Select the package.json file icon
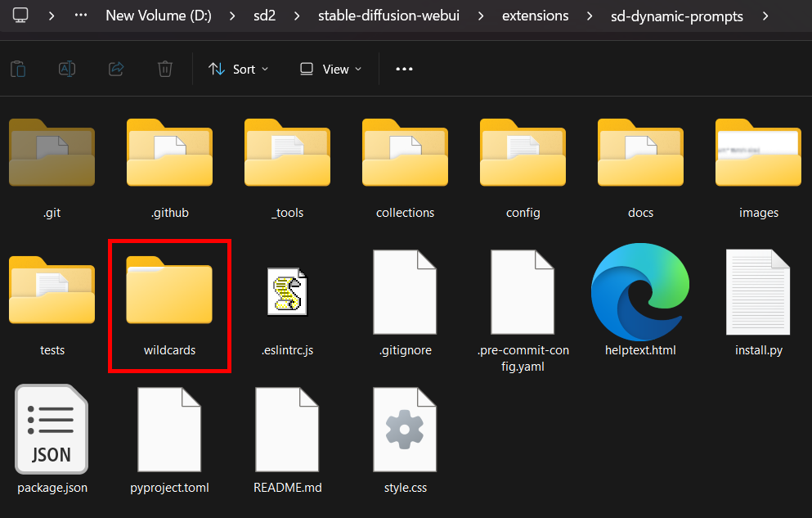812x518 pixels. point(52,430)
